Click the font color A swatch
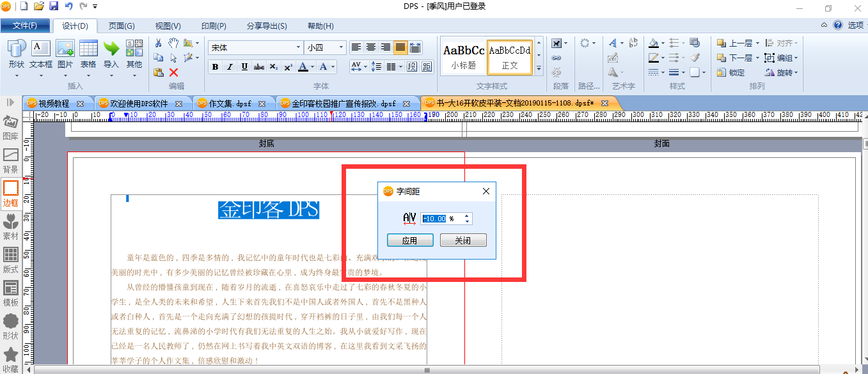The height and width of the screenshot is (374, 868). click(x=303, y=66)
